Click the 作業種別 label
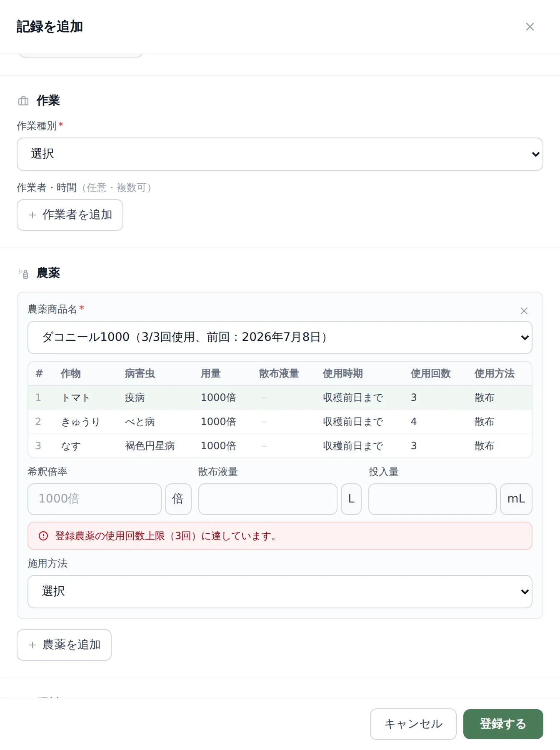 coord(37,126)
